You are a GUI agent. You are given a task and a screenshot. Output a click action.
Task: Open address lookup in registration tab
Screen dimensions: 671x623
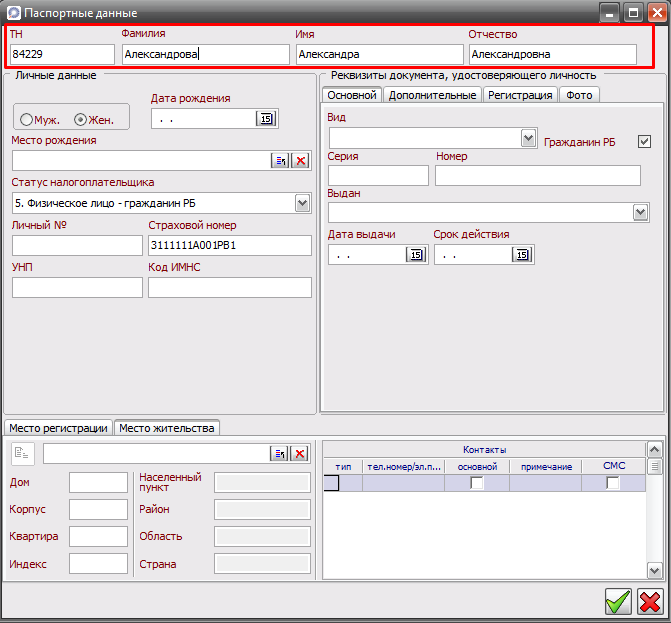[279, 454]
